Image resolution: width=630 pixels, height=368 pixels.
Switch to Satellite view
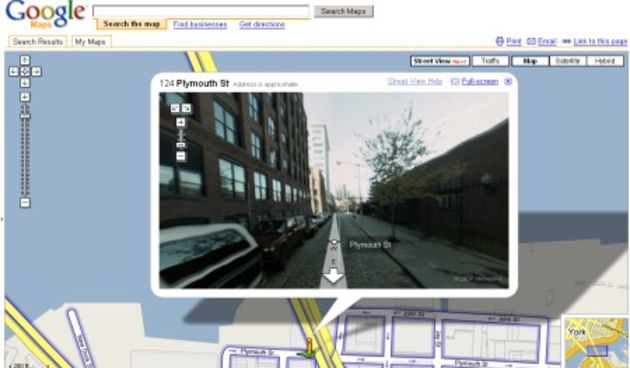(567, 61)
